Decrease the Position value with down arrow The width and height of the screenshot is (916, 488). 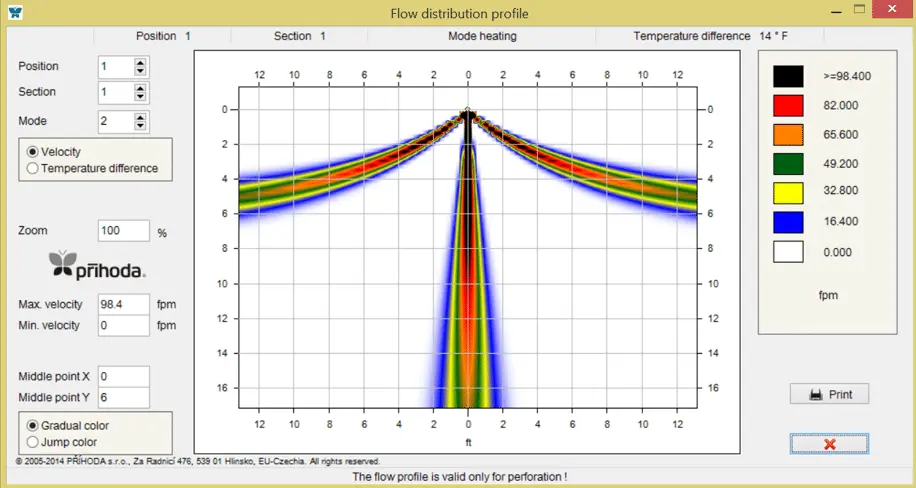(x=140, y=71)
